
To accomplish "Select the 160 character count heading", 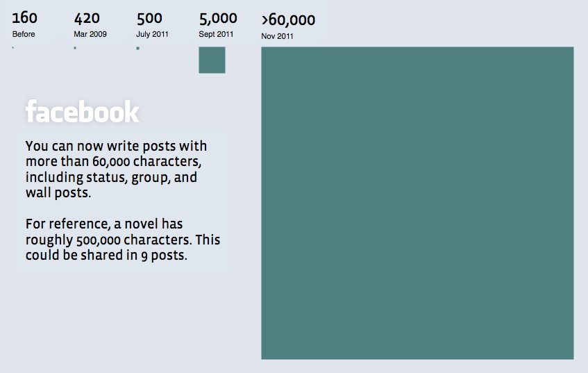I will 25,18.
